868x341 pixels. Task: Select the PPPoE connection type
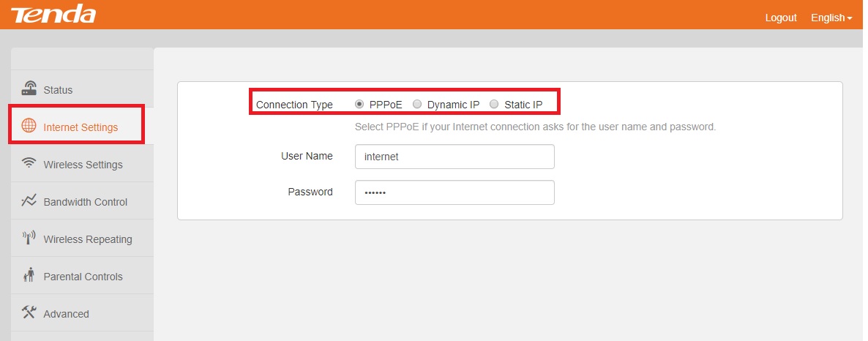359,103
